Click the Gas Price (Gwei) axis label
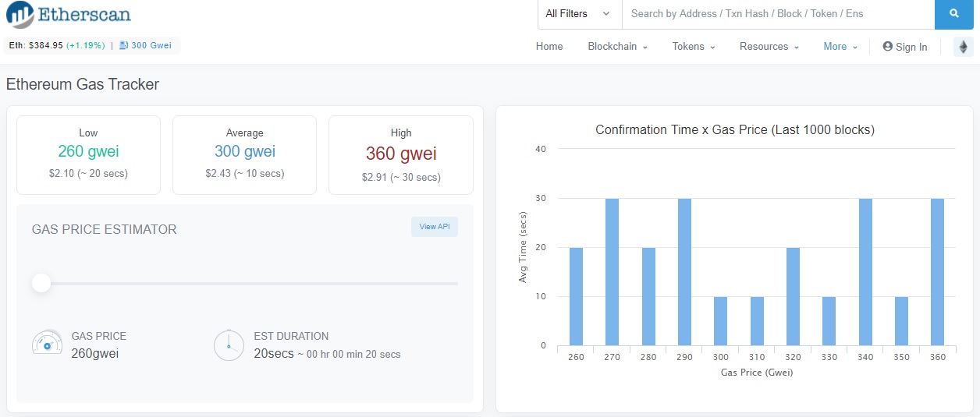The image size is (980, 417). pyautogui.click(x=757, y=372)
